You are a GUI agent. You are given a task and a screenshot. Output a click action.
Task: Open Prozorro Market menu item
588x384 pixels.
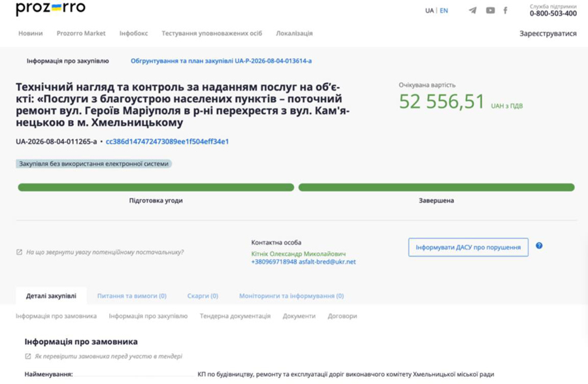tap(81, 33)
